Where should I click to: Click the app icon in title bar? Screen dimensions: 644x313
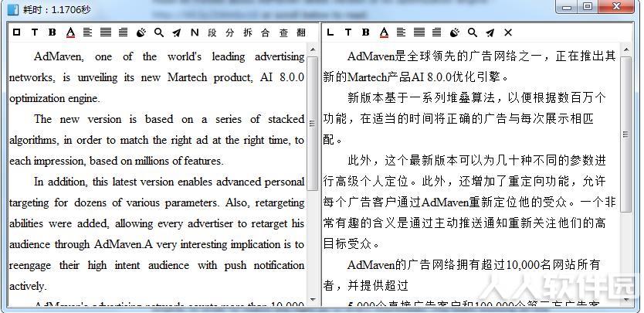click(x=13, y=9)
